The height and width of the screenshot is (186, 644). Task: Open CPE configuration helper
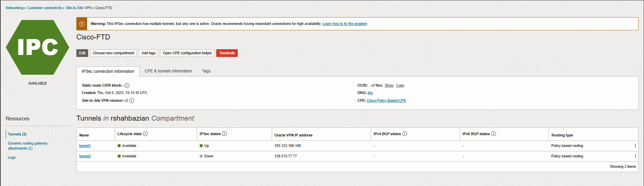187,53
